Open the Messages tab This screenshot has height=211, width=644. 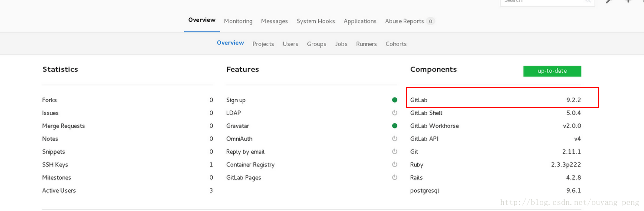(x=274, y=21)
